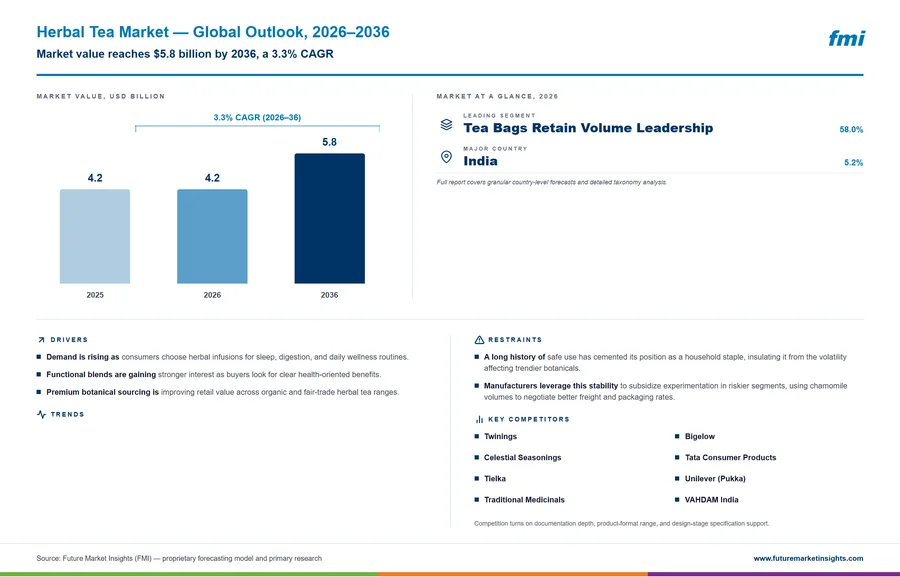The width and height of the screenshot is (900, 577).
Task: Click the '58.0%' value
Action: click(x=851, y=130)
